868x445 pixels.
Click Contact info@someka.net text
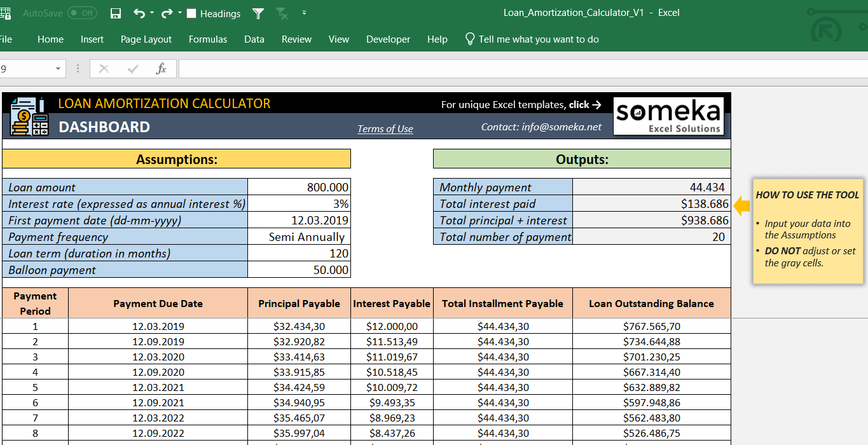pos(541,127)
